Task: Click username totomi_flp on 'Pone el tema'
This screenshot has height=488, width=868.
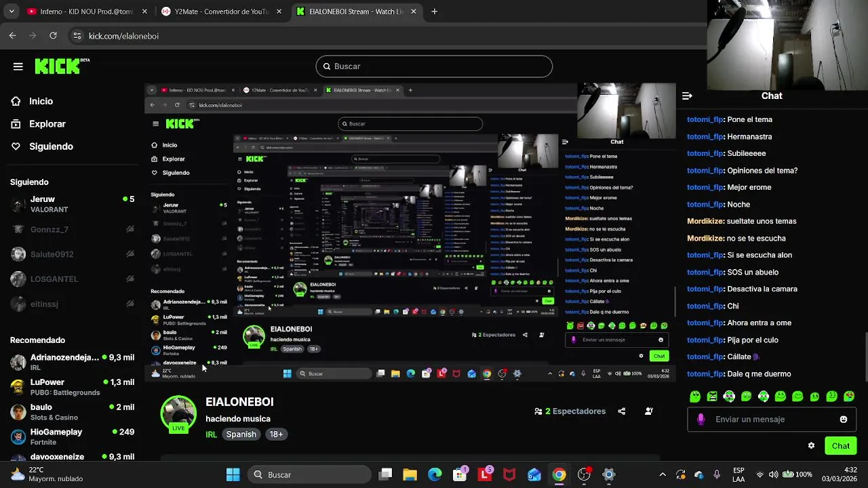Action: pyautogui.click(x=705, y=120)
